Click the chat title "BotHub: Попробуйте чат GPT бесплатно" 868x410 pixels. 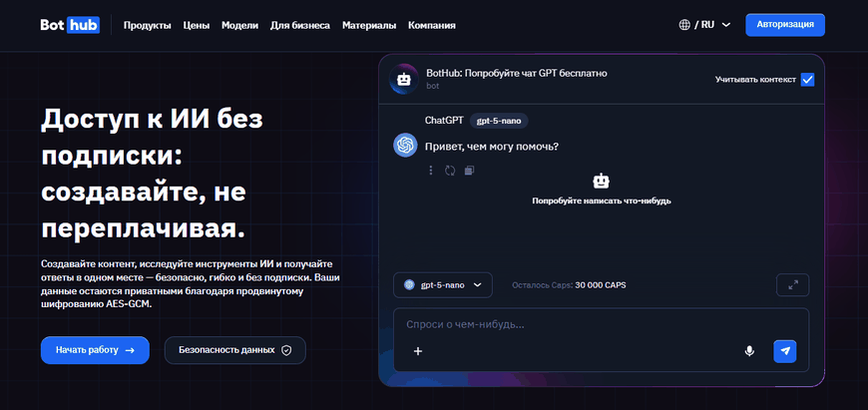[517, 74]
